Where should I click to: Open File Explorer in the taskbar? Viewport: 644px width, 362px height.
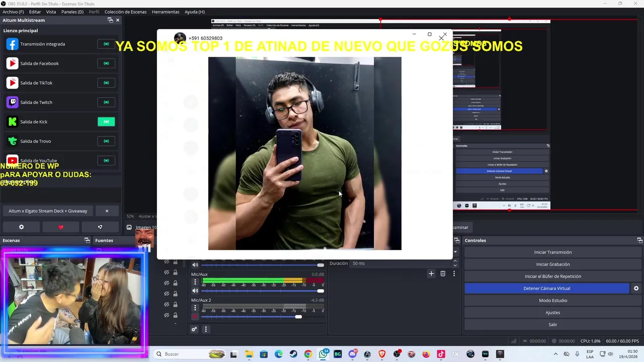249,354
